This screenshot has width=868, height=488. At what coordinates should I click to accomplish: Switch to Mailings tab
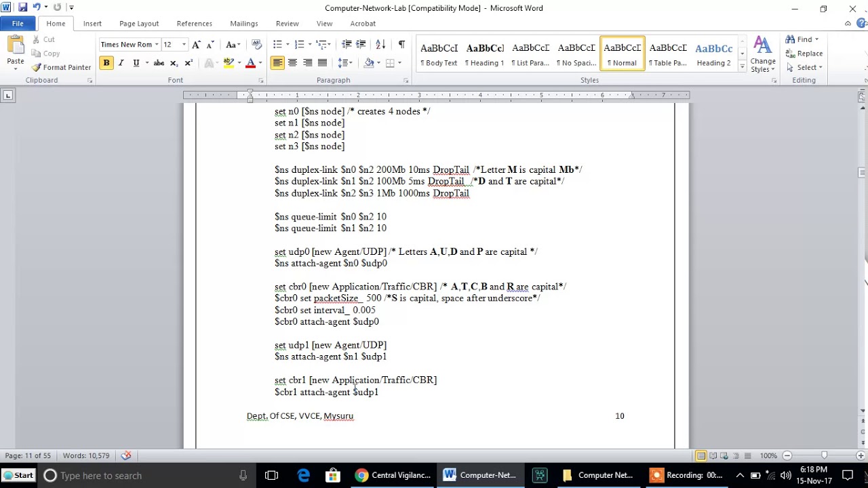(244, 23)
